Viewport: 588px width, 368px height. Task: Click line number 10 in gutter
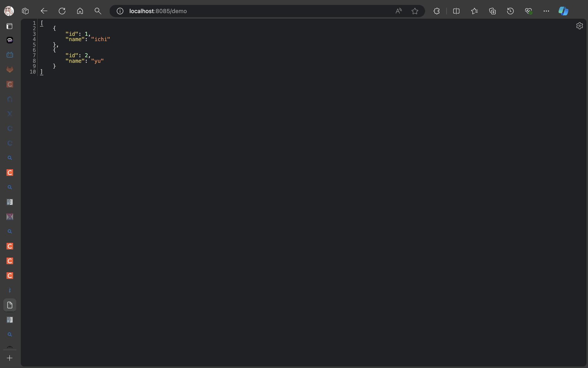click(x=33, y=72)
